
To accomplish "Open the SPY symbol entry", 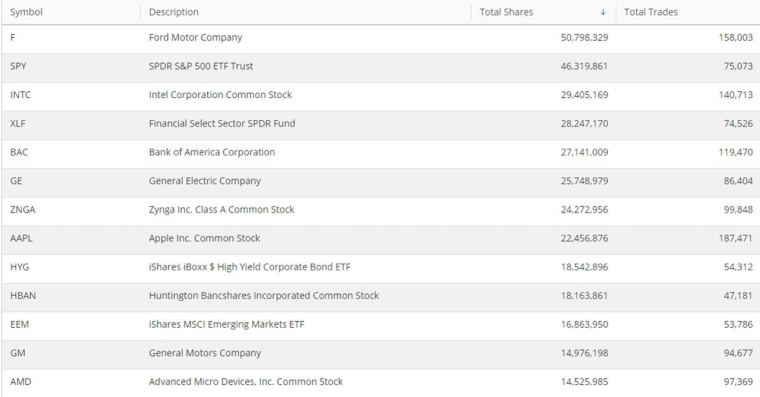I will coord(18,66).
